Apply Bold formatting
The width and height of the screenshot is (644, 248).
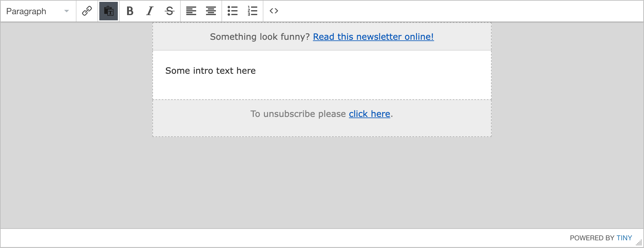[x=130, y=11]
